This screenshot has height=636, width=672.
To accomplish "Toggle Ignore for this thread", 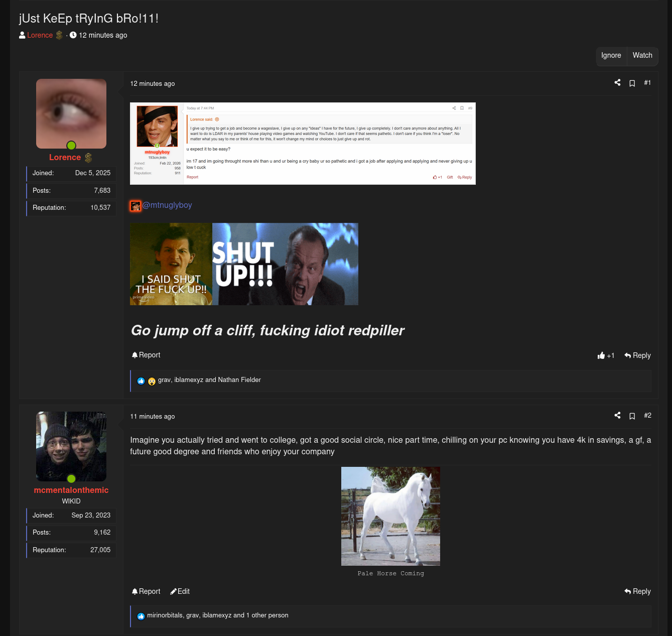I will (611, 55).
